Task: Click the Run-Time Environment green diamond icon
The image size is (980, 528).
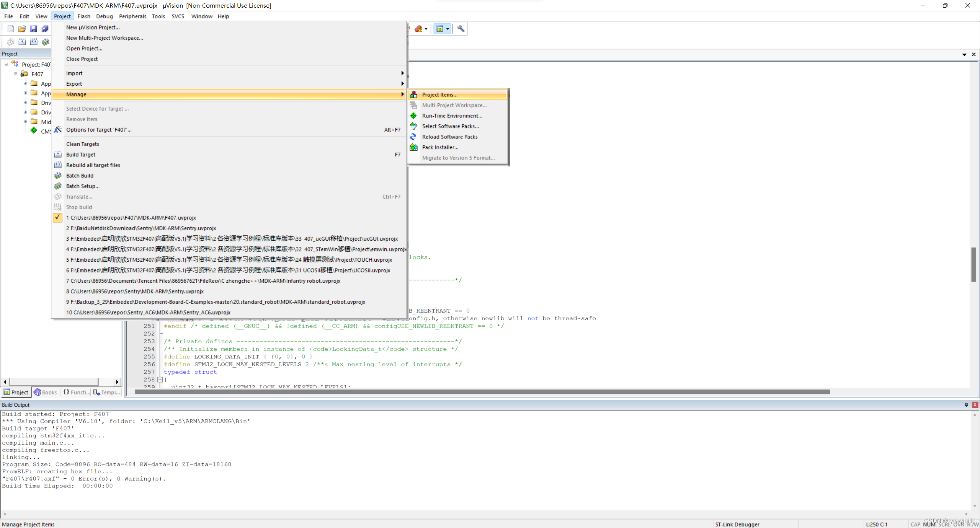Action: [413, 116]
